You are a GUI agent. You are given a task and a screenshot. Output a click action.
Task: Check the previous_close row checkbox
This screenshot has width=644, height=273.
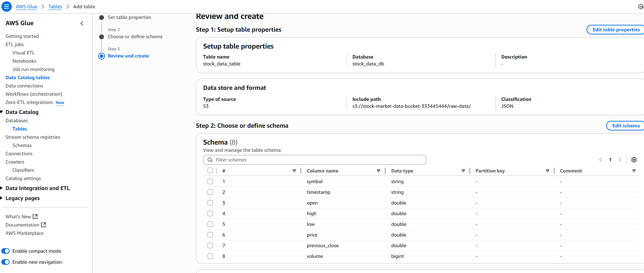[210, 245]
